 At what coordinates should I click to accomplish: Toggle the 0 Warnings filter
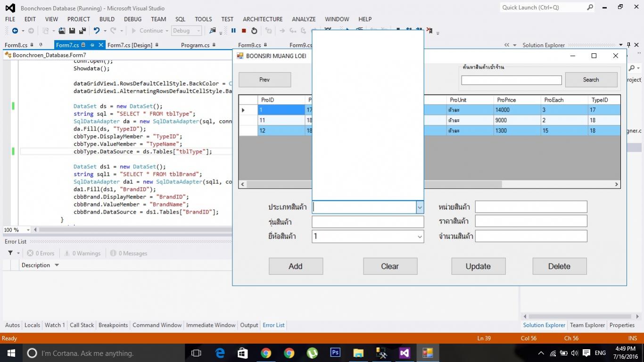[82, 253]
